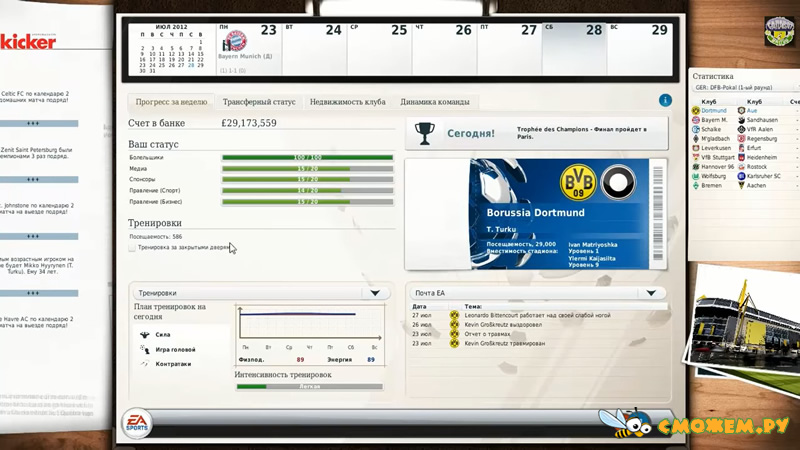Select the Прогресс за неделю tab

click(171, 102)
